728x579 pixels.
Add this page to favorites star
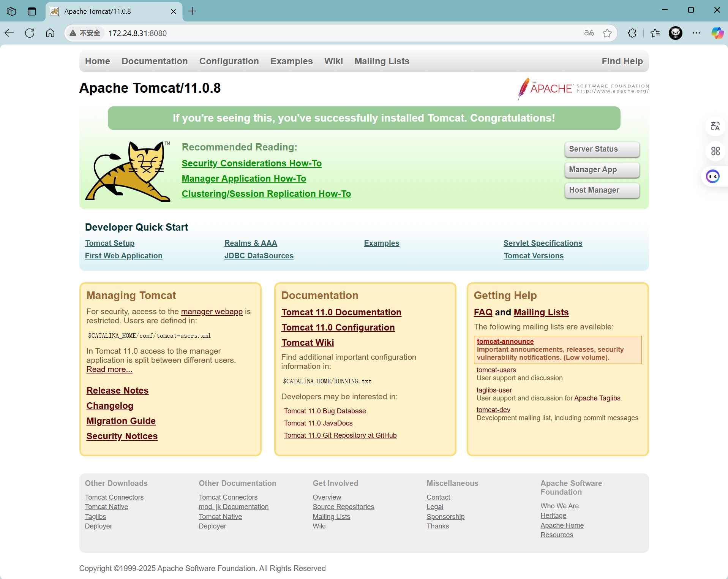(607, 33)
